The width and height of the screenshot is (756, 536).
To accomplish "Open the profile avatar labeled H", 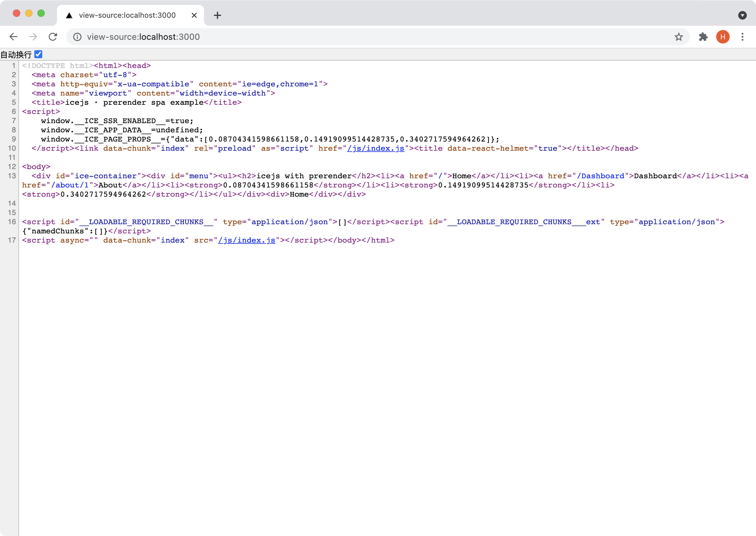I will pyautogui.click(x=723, y=37).
